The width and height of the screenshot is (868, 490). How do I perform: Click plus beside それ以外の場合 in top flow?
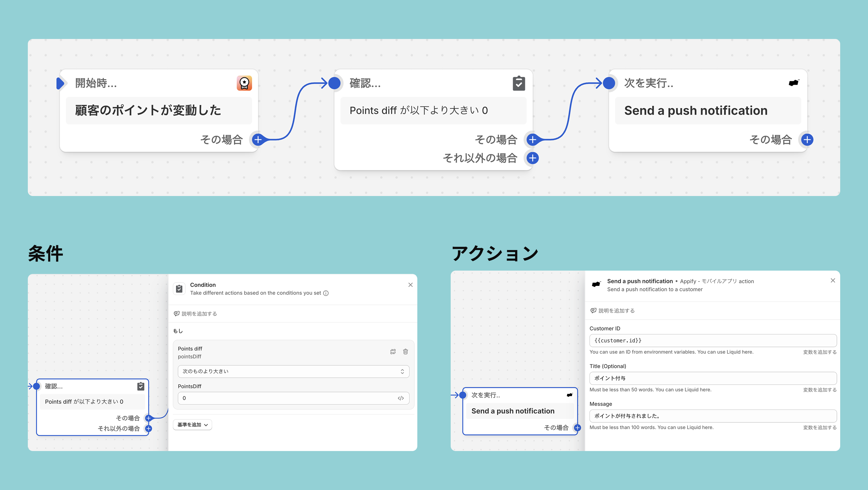pos(532,158)
